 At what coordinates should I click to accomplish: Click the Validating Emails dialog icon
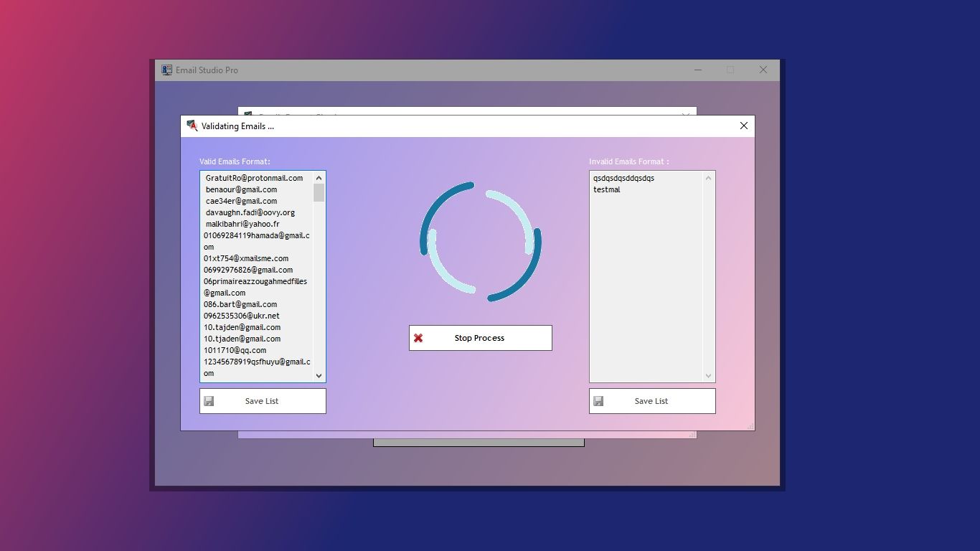(x=192, y=126)
